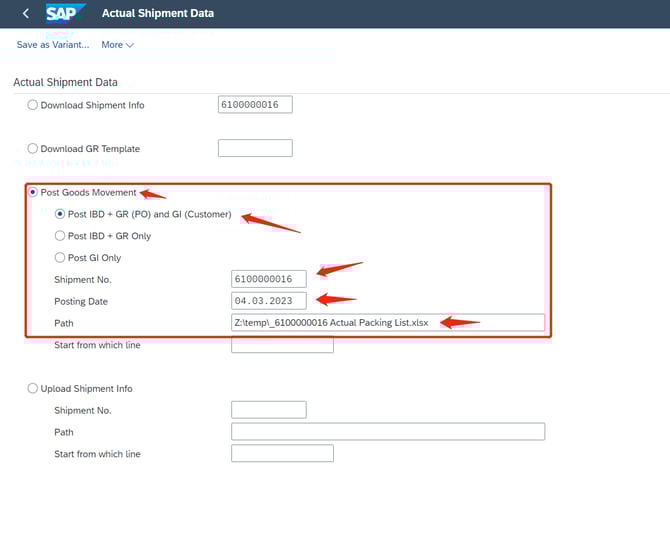Click Save as Variant button

(52, 45)
